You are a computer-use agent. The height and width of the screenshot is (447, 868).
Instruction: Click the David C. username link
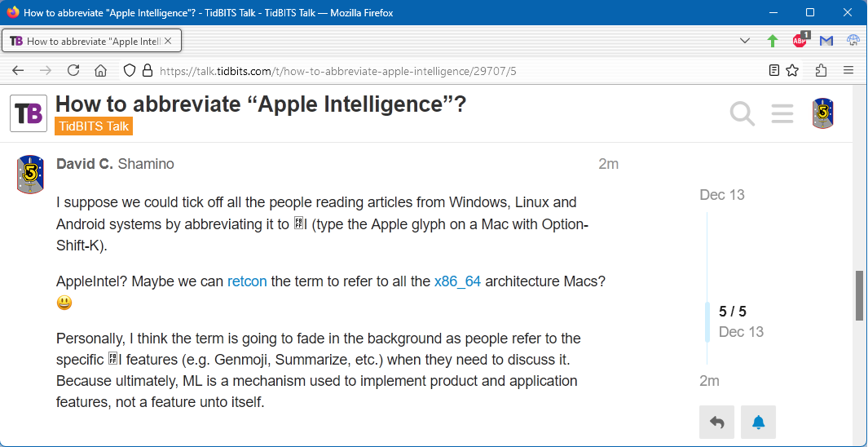click(85, 164)
